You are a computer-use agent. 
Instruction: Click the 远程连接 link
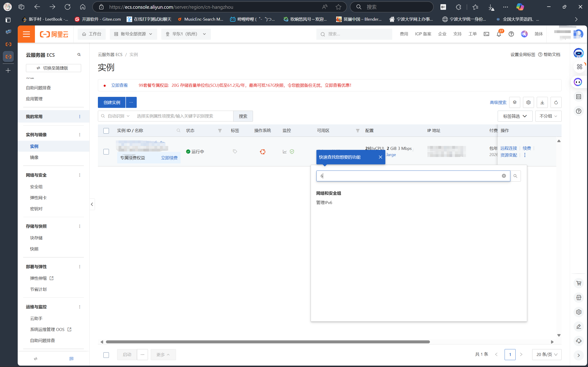pyautogui.click(x=508, y=148)
